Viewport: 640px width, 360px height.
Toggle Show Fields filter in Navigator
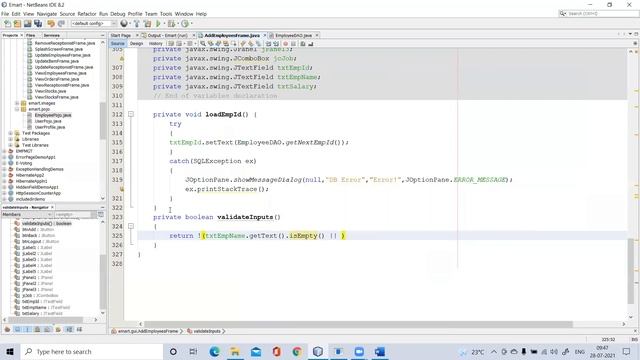click(x=17, y=329)
